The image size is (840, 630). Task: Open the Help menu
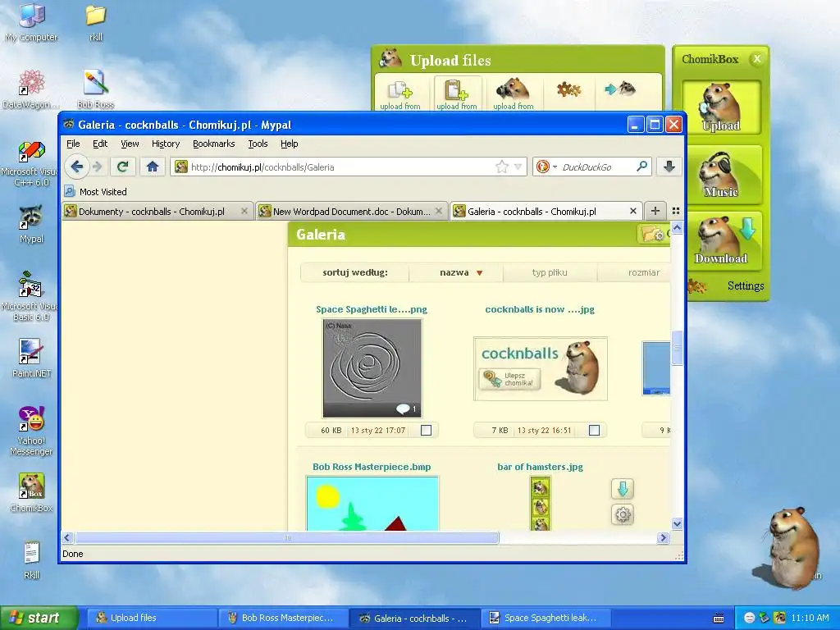point(290,144)
